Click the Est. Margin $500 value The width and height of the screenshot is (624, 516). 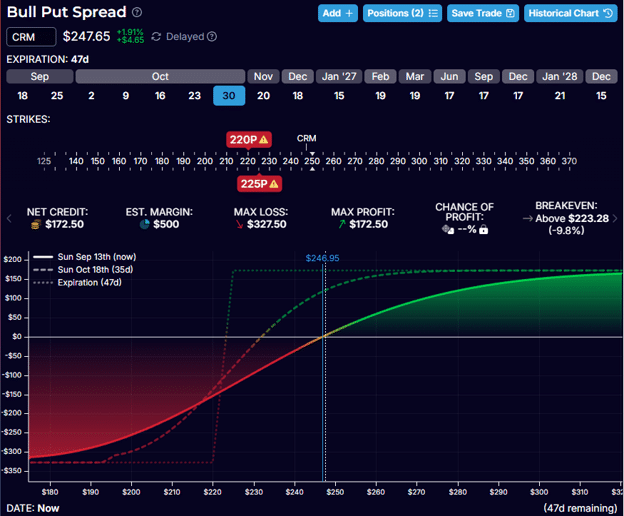click(166, 224)
